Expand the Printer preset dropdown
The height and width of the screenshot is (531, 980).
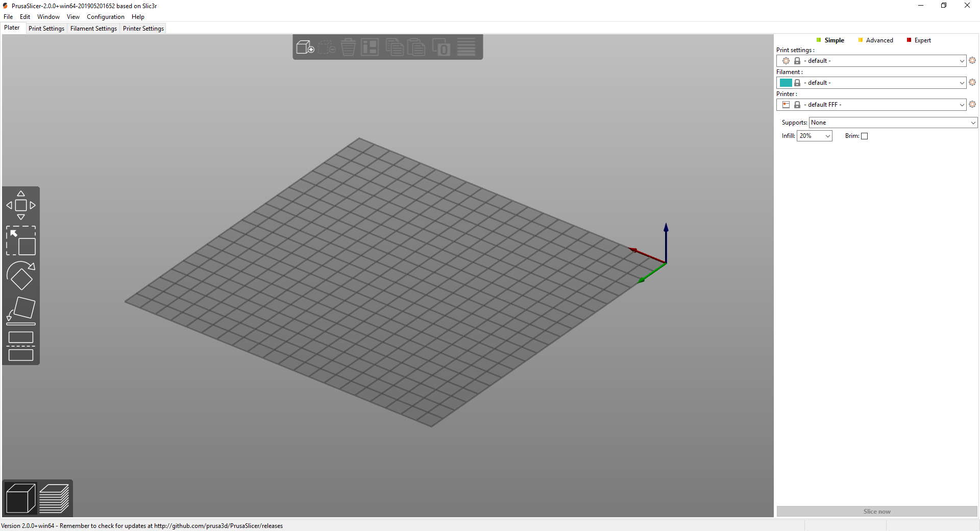871,105
